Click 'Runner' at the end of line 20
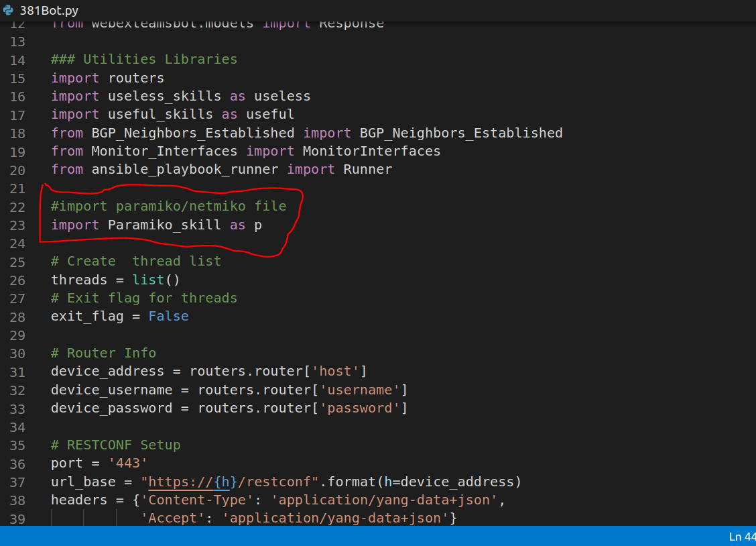The image size is (756, 546). click(368, 170)
